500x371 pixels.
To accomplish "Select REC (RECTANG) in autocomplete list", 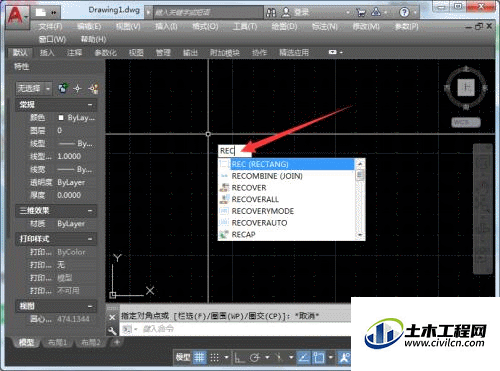I will point(287,164).
